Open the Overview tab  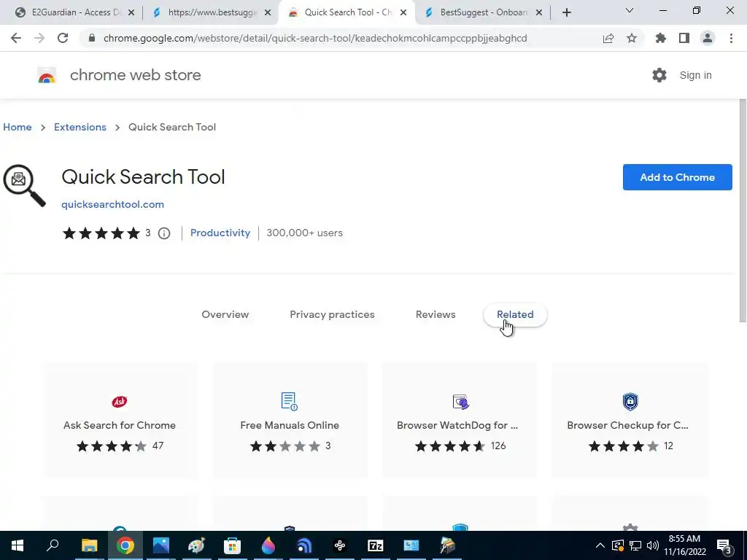pos(225,315)
